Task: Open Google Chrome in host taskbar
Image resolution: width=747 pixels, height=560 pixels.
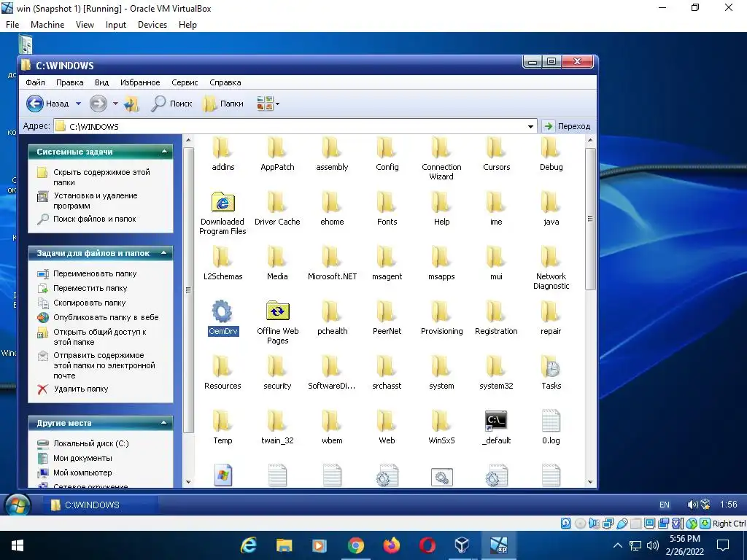Action: click(x=355, y=545)
